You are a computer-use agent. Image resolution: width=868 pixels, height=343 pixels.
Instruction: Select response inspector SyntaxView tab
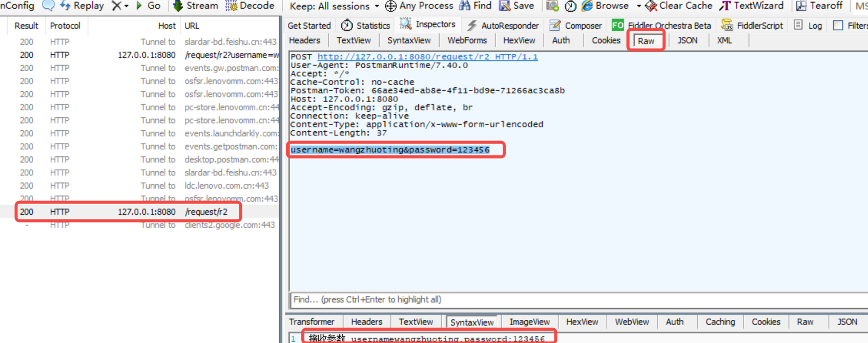472,322
